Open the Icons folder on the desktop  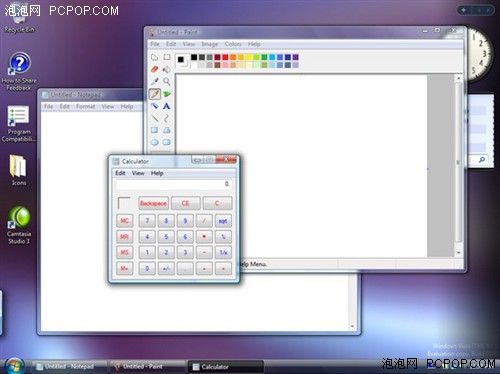18,169
